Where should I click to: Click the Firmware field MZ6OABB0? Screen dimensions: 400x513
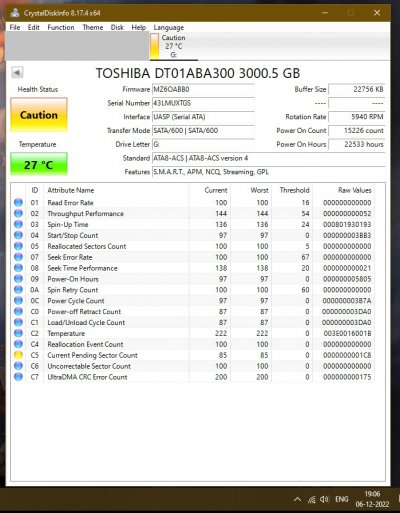(x=203, y=89)
